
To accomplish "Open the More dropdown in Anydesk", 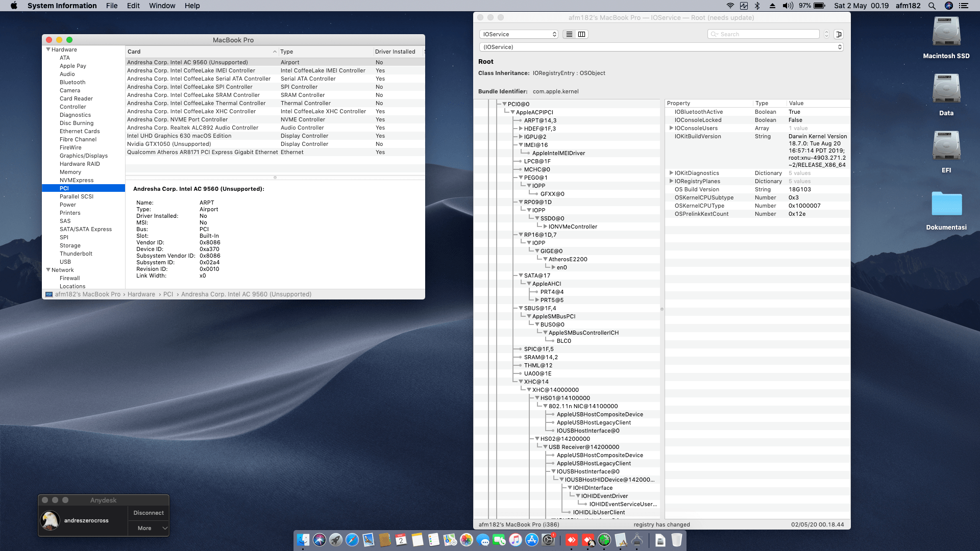I will [149, 528].
